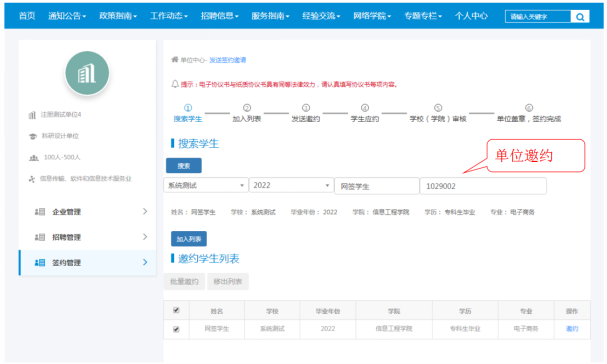Click the home icon in breadcrumb

(x=175, y=60)
